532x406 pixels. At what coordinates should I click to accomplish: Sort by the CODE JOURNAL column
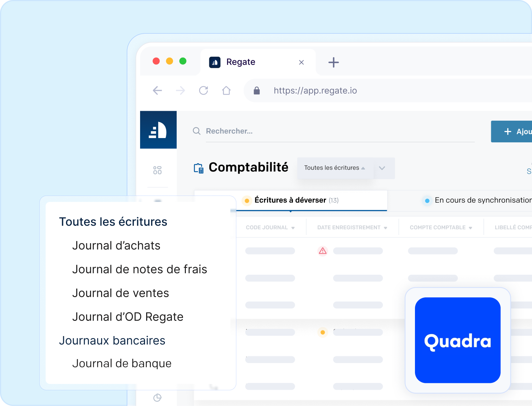point(270,227)
